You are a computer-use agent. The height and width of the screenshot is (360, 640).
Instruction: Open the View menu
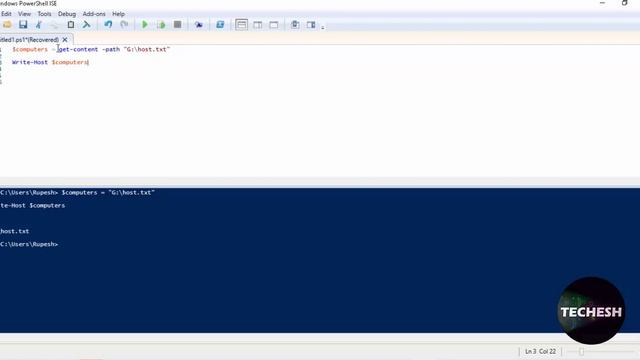[24, 14]
